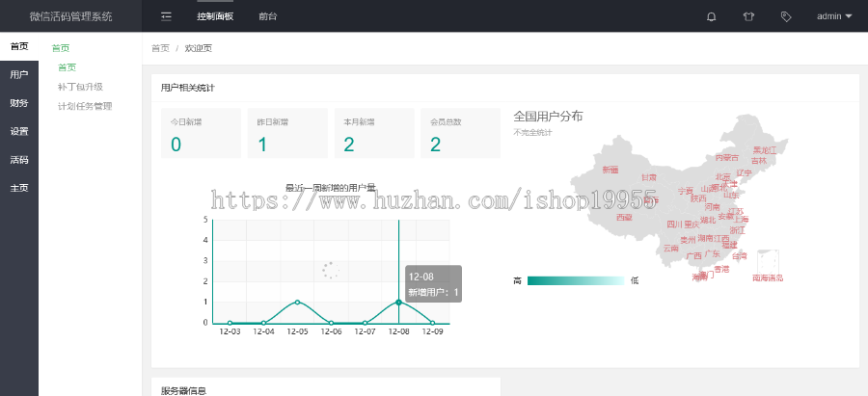Screen dimensions: 868x396
Task: Click the 最近一周新增的用户量 chart title
Action: tap(331, 188)
